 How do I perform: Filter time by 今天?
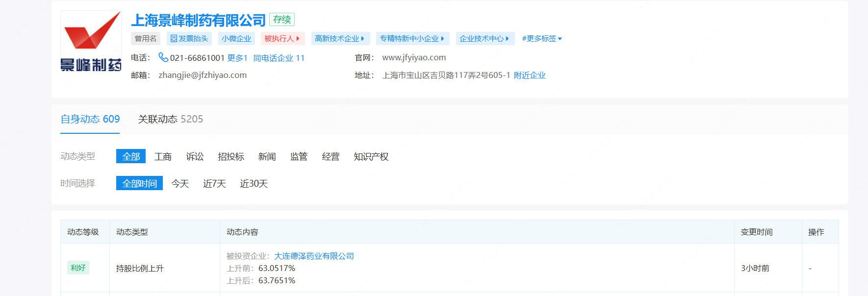[180, 183]
